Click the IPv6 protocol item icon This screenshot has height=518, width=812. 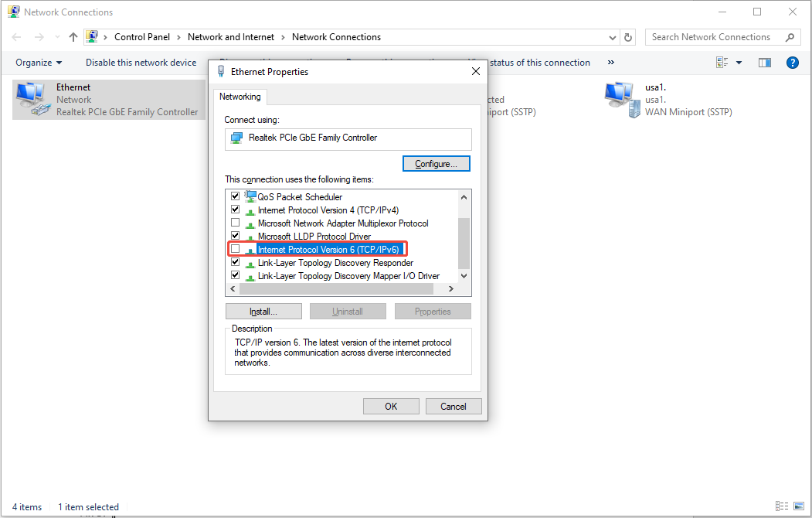tap(250, 250)
